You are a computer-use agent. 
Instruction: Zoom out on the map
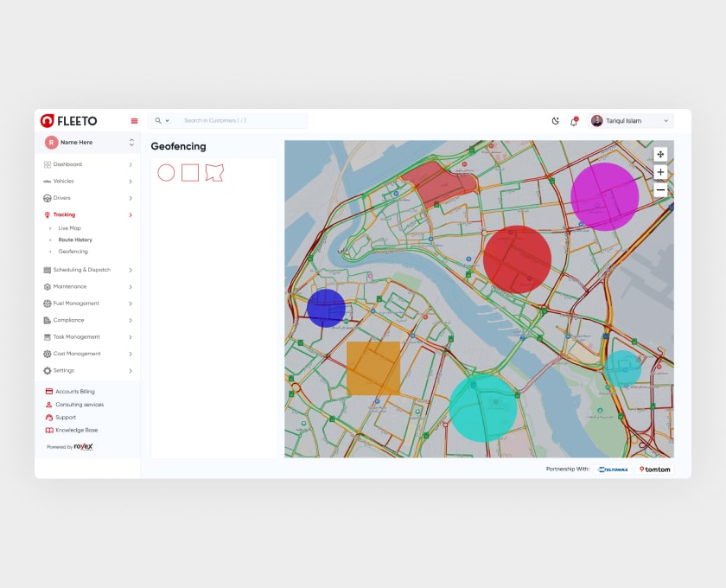pos(660,189)
